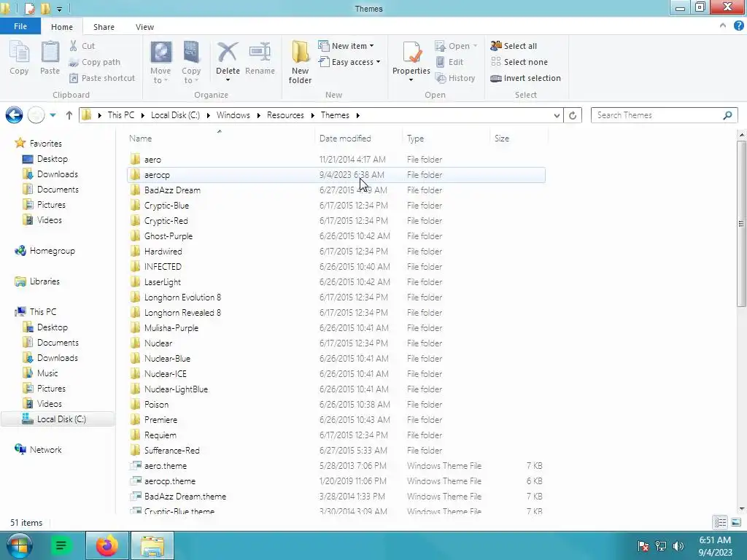Open the Move to command
The width and height of the screenshot is (747, 560).
pos(160,62)
